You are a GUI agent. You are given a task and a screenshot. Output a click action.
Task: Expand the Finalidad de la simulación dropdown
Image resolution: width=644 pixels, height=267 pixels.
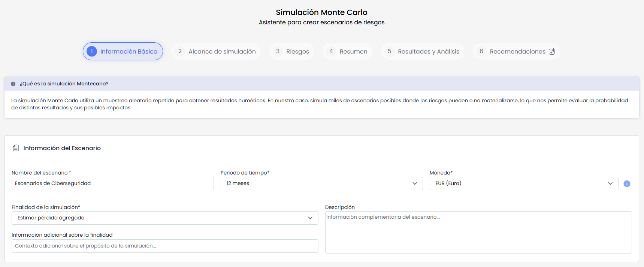[165, 218]
